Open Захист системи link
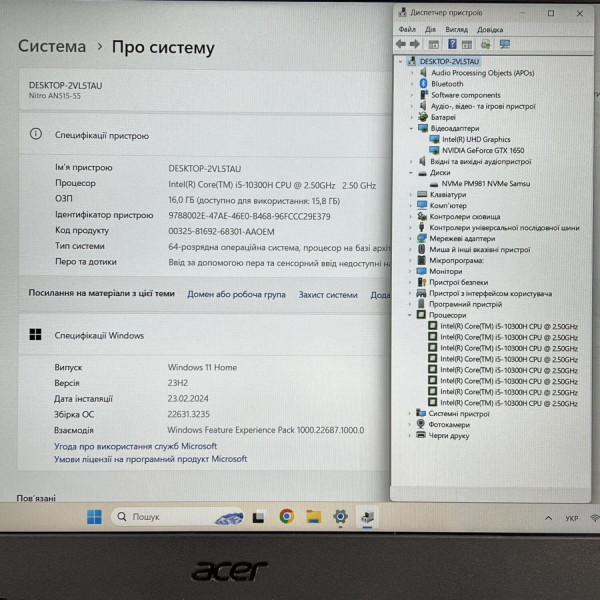This screenshot has height=600, width=600. pos(328,295)
